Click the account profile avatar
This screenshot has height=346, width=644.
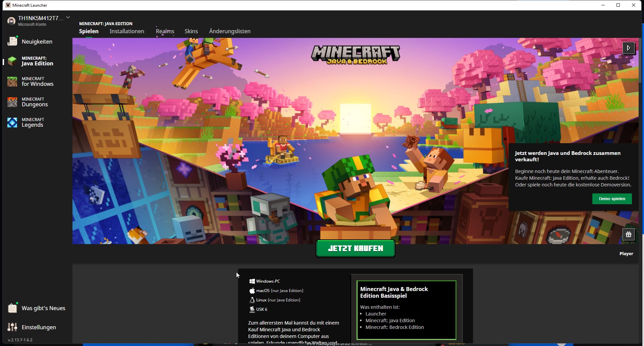tap(11, 21)
